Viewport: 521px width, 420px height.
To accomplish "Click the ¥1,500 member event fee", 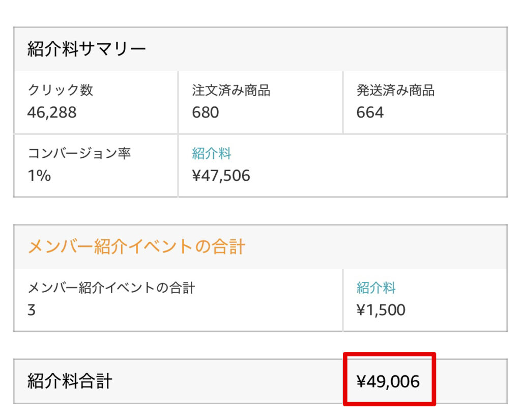I will click(381, 310).
